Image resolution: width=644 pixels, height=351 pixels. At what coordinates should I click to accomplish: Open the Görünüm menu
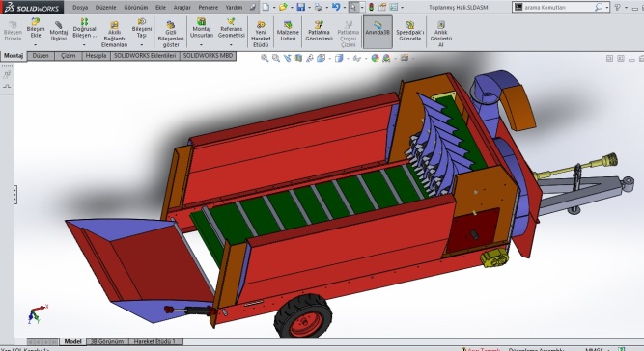(x=136, y=8)
